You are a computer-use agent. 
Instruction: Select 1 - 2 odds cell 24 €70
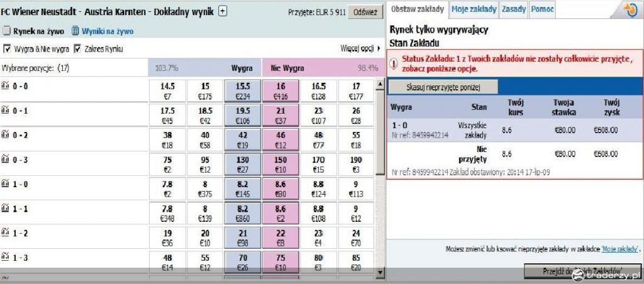click(x=356, y=238)
